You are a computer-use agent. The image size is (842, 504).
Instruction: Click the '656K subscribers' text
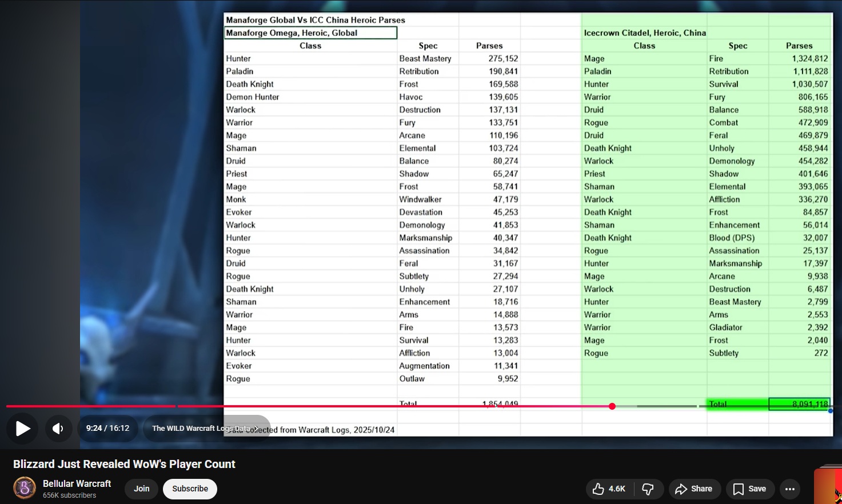click(69, 495)
